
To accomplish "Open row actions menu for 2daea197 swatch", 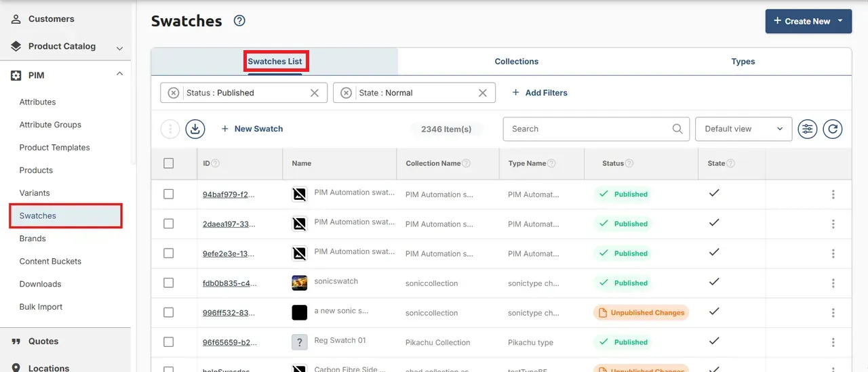I will (833, 224).
